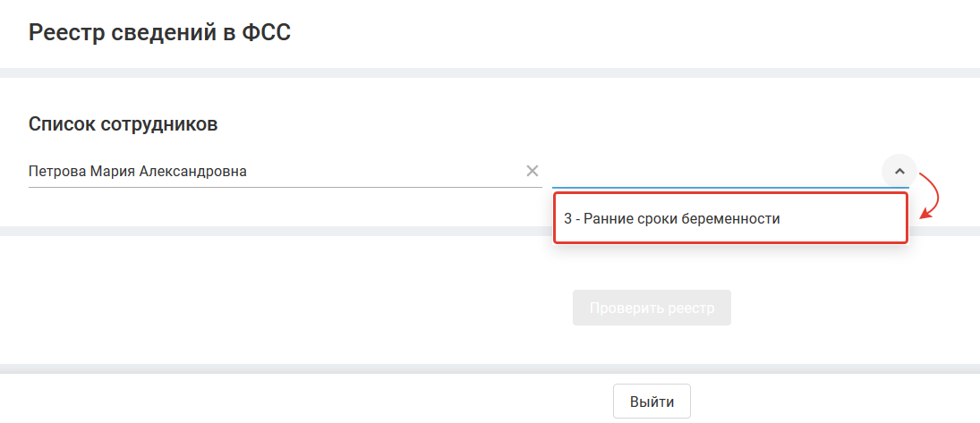Focus the blue-underlined condition code field
The width and height of the screenshot is (980, 423).
pos(716,171)
